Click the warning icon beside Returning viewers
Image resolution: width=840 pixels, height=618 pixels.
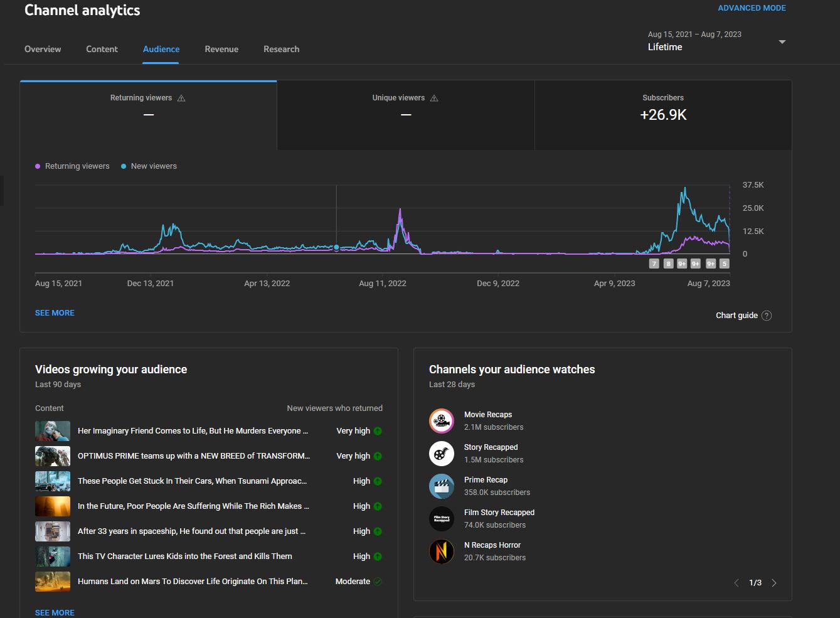[x=181, y=98]
